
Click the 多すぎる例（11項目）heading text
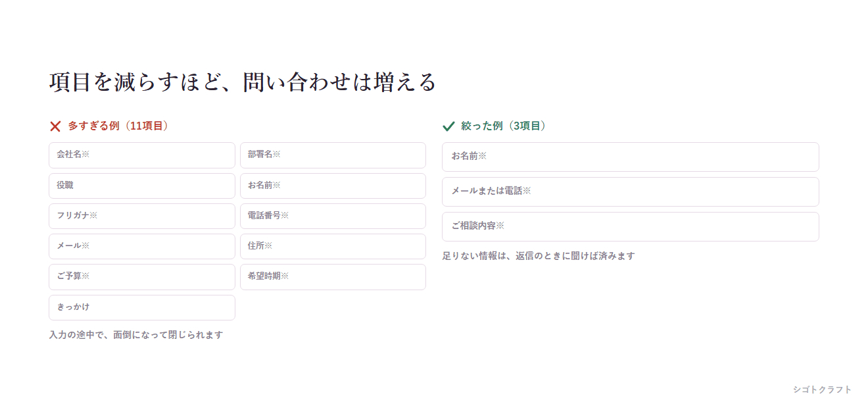[118, 126]
